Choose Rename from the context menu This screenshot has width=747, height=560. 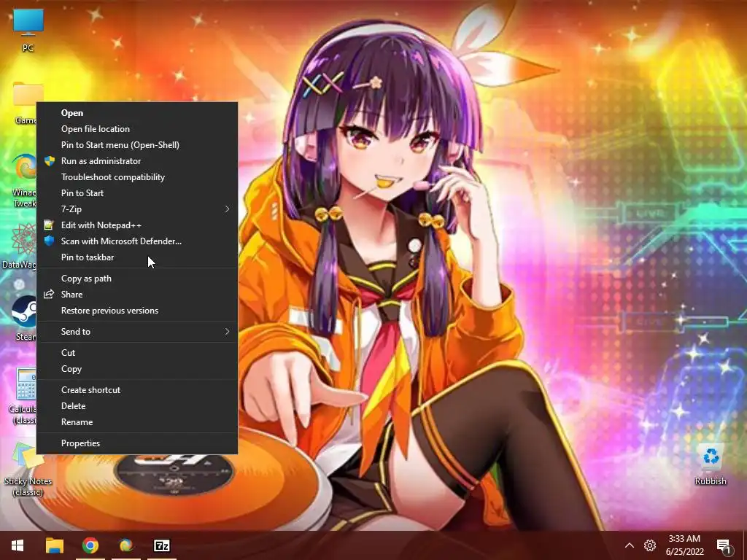click(137, 422)
